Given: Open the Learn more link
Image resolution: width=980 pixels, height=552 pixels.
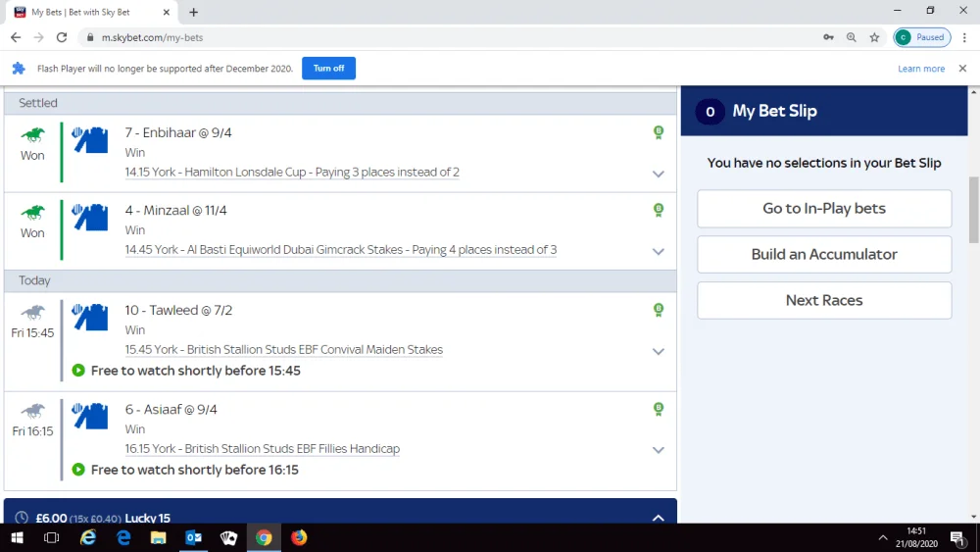Looking at the screenshot, I should [x=921, y=69].
